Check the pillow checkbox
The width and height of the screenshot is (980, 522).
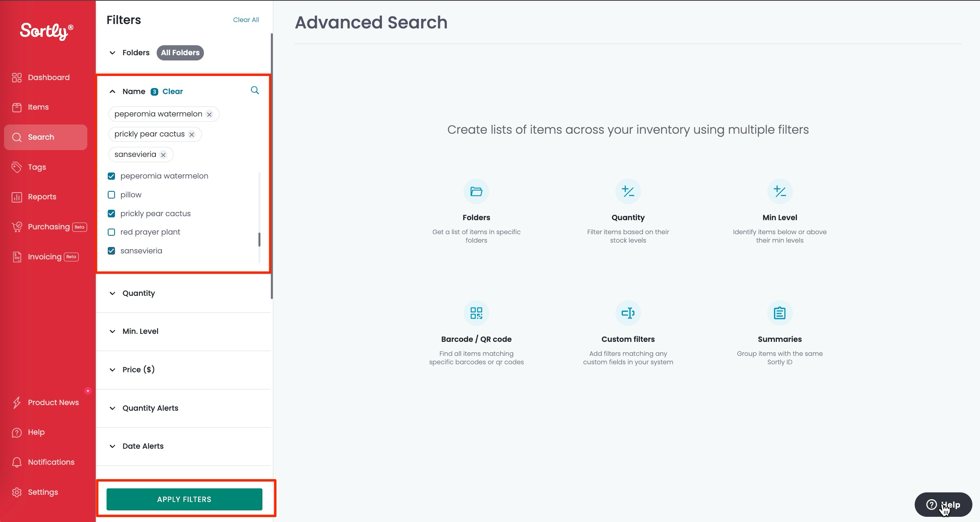111,195
